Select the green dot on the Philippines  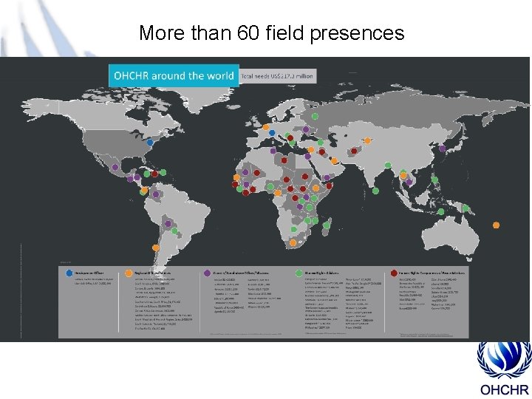[434, 180]
